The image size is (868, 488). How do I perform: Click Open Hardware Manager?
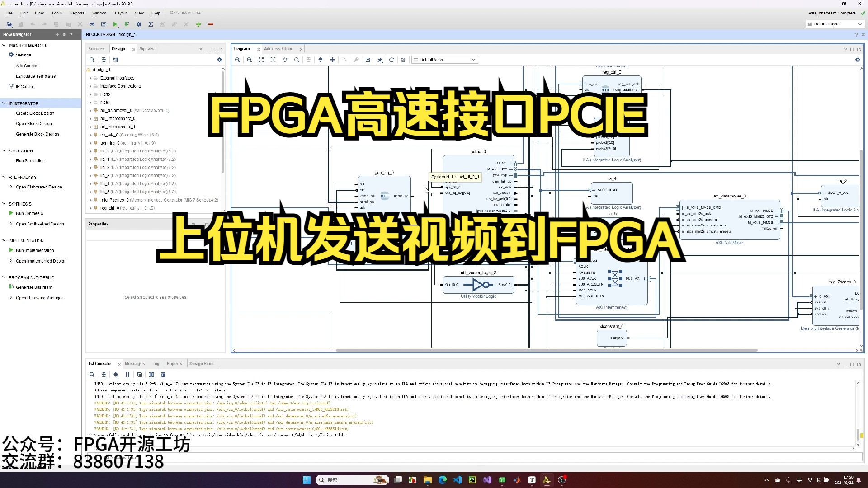39,298
